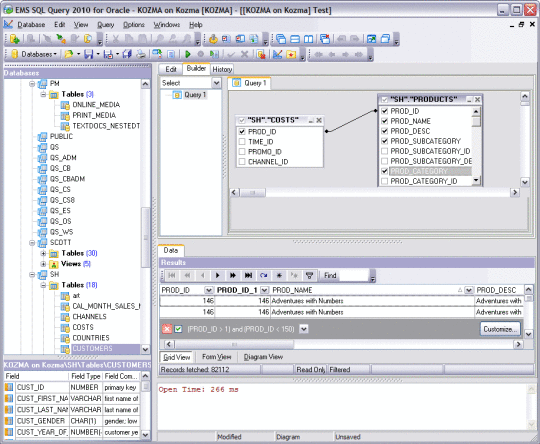Refresh the Results data grid

coord(264,275)
